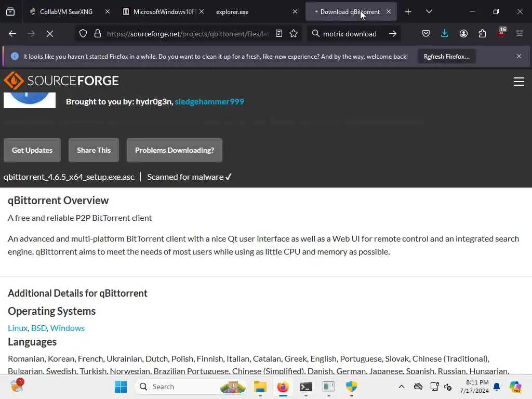Screen dimensions: 532x399
Task: Click the motrix download search field
Action: coord(350,34)
